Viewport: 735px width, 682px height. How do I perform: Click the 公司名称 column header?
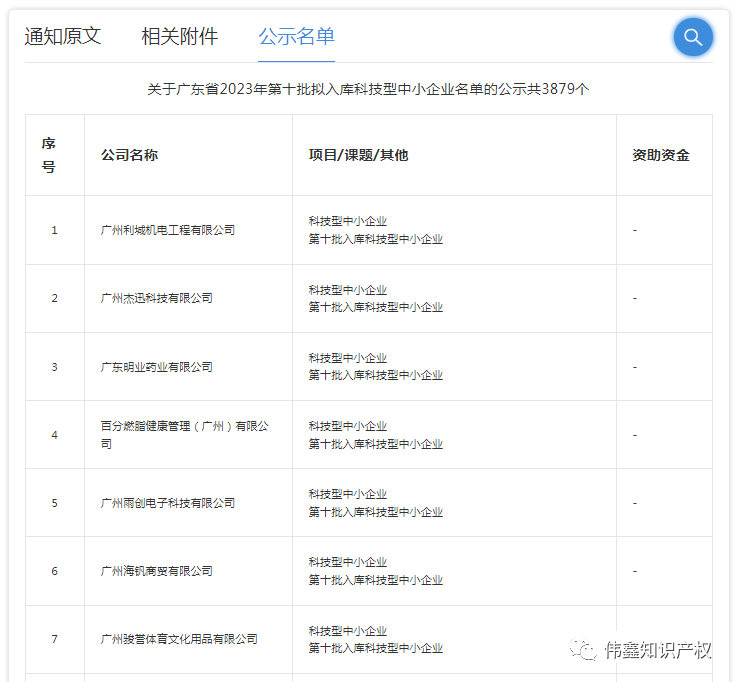pyautogui.click(x=129, y=155)
